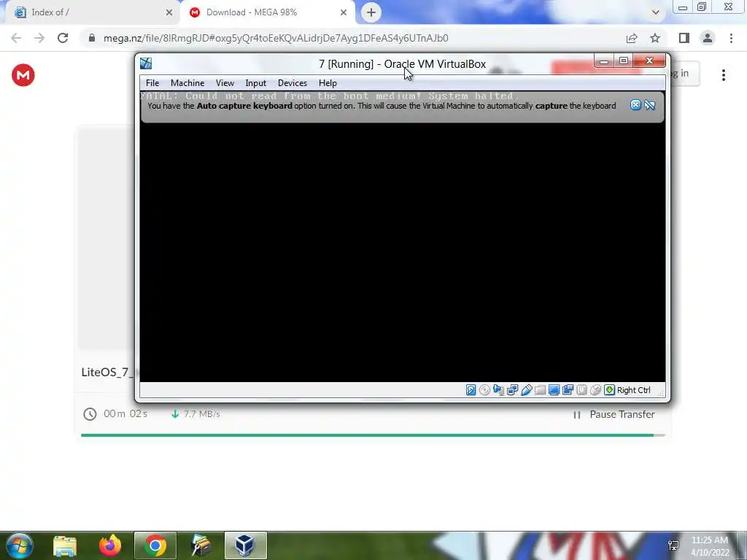The height and width of the screenshot is (560, 747).
Task: Open the File menu in VirtualBox
Action: coord(152,83)
